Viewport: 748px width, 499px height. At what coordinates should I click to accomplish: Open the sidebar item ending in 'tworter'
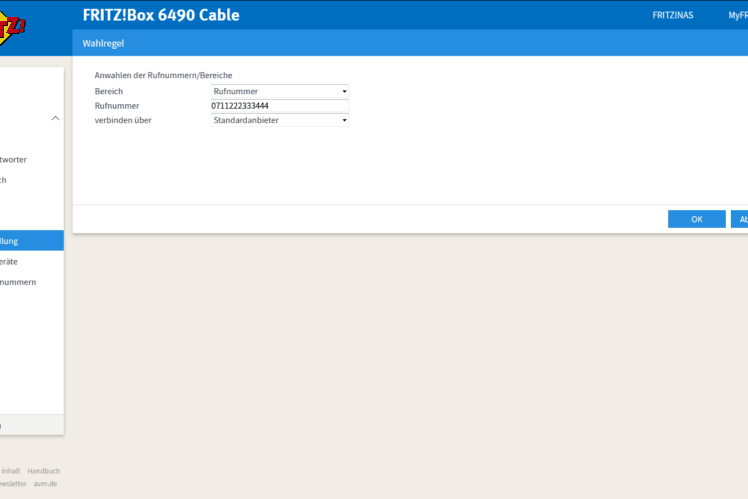coord(13,160)
